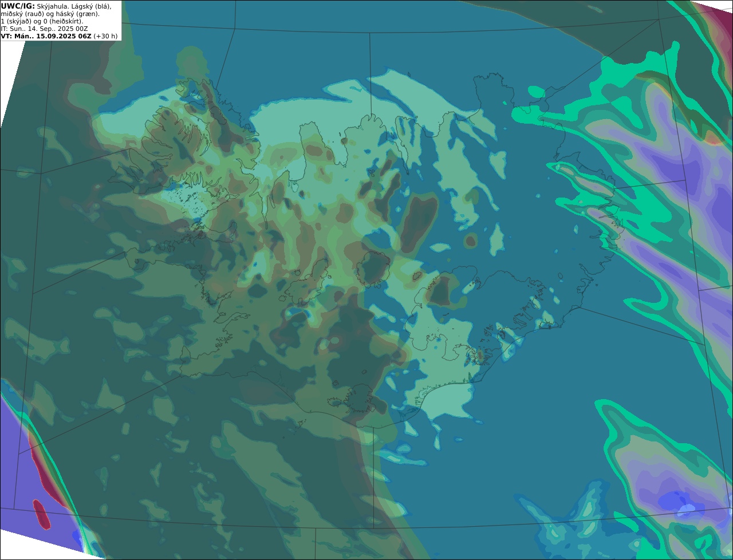Click the "UWC/IG:" title label
This screenshot has height=560, width=733.
tap(18, 6)
